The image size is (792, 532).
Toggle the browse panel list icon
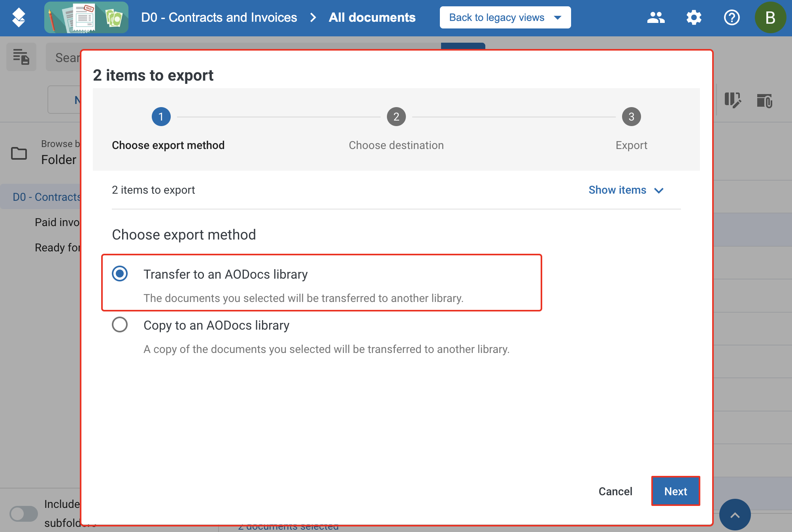point(21,57)
